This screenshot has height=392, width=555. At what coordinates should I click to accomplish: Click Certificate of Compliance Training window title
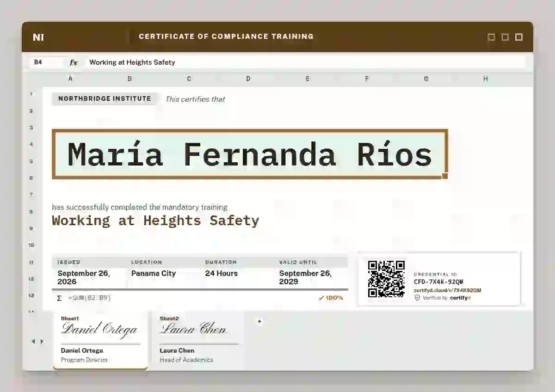(x=226, y=37)
